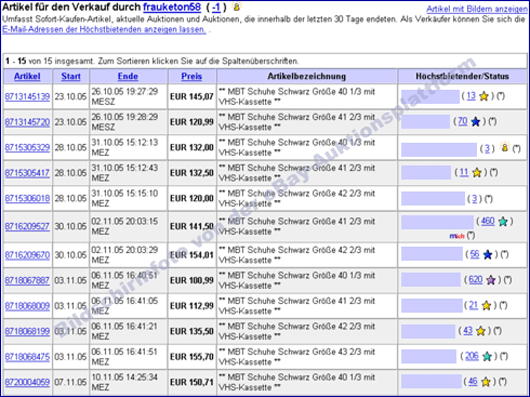530x397 pixels.
Task: Click turquoise star beside feedback score 206
Action: [487, 356]
